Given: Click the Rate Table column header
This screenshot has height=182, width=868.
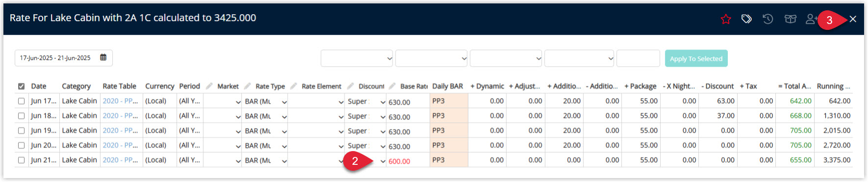Looking at the screenshot, I should pos(119,86).
